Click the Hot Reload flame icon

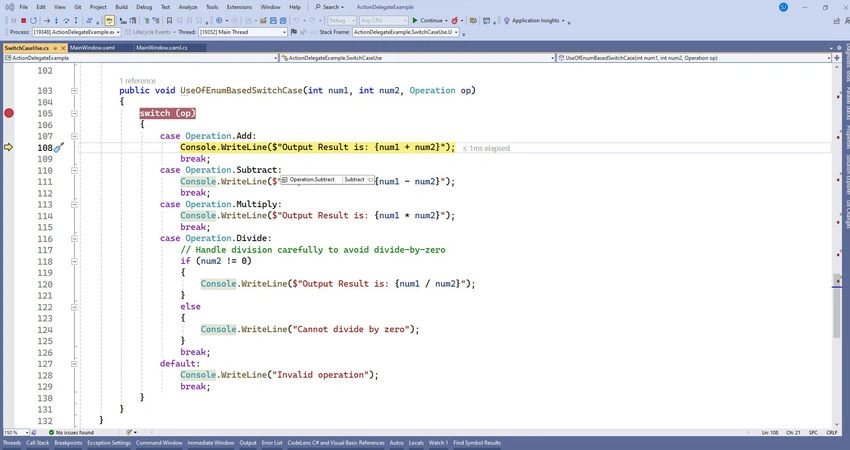click(x=455, y=21)
